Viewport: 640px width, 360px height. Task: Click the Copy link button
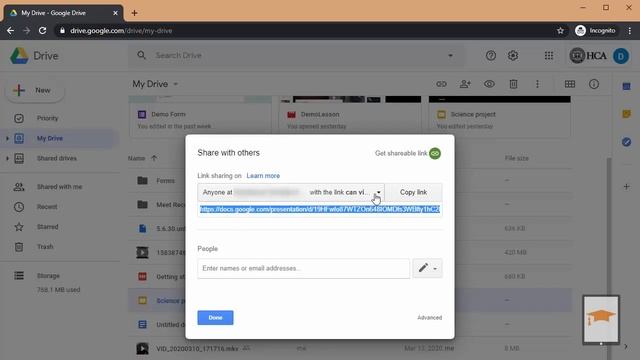[413, 192]
